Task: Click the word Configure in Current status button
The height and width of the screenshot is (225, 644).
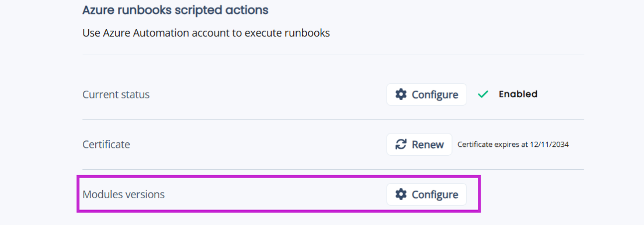Action: 435,95
